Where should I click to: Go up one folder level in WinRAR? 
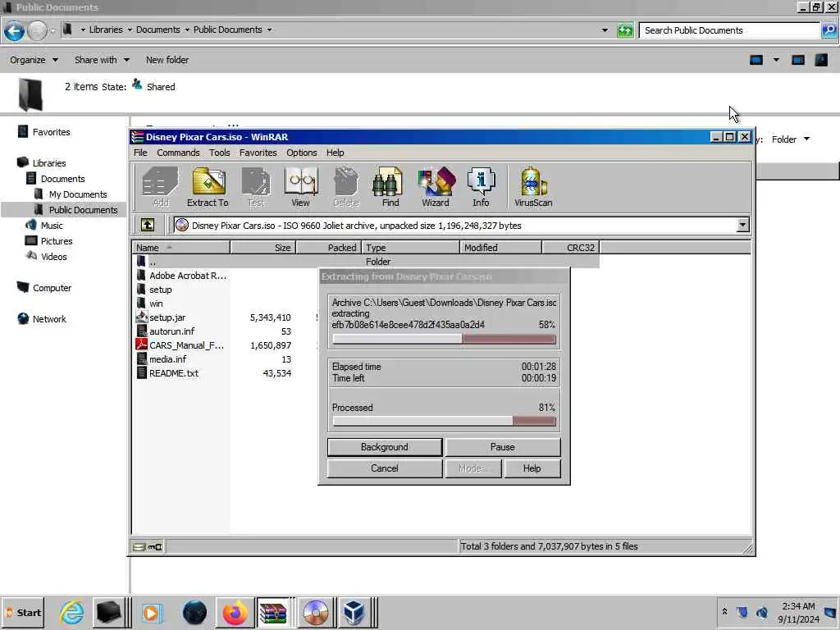148,225
